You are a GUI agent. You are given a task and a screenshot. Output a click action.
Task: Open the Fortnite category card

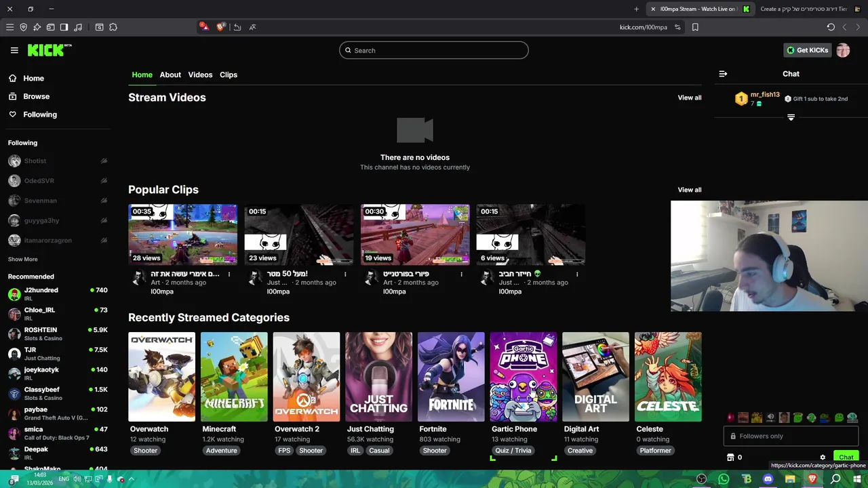(x=451, y=377)
